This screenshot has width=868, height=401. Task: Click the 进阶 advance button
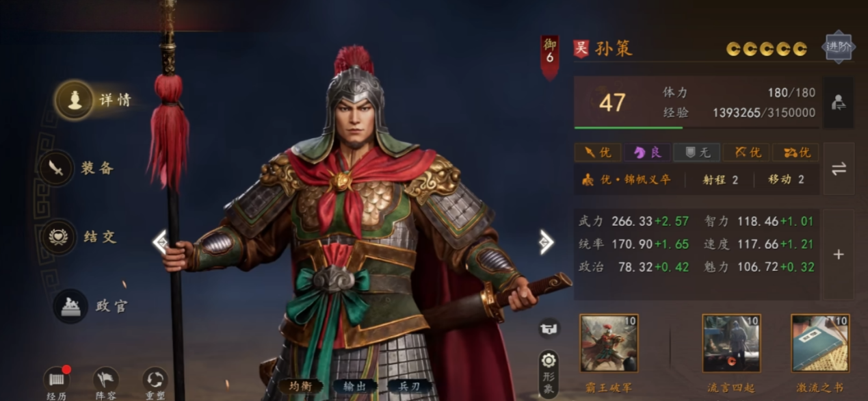tap(838, 47)
